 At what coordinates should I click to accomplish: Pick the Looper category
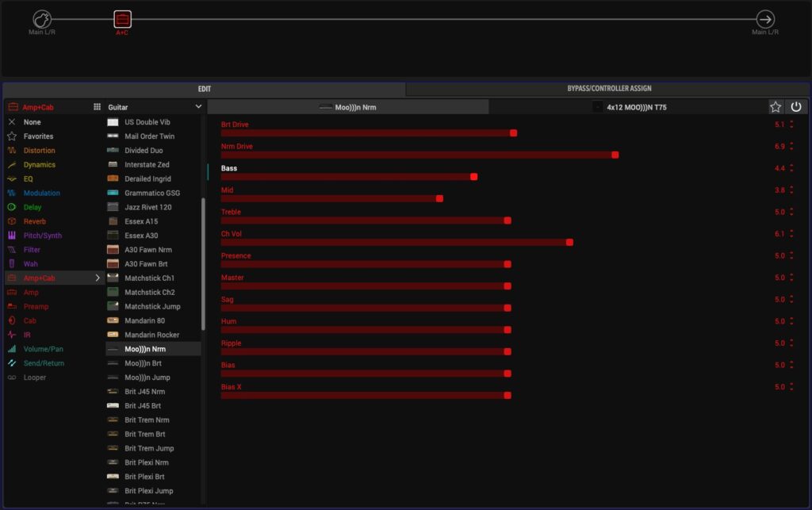pos(35,378)
